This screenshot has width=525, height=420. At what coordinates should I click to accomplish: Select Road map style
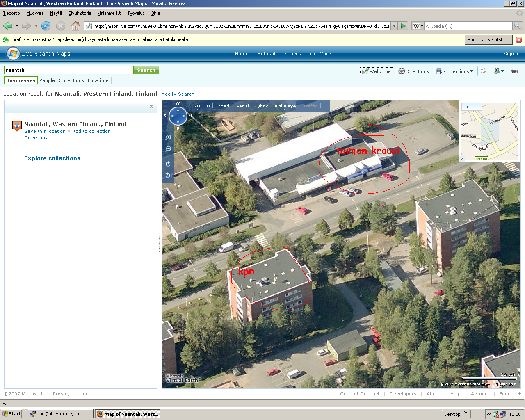223,106
